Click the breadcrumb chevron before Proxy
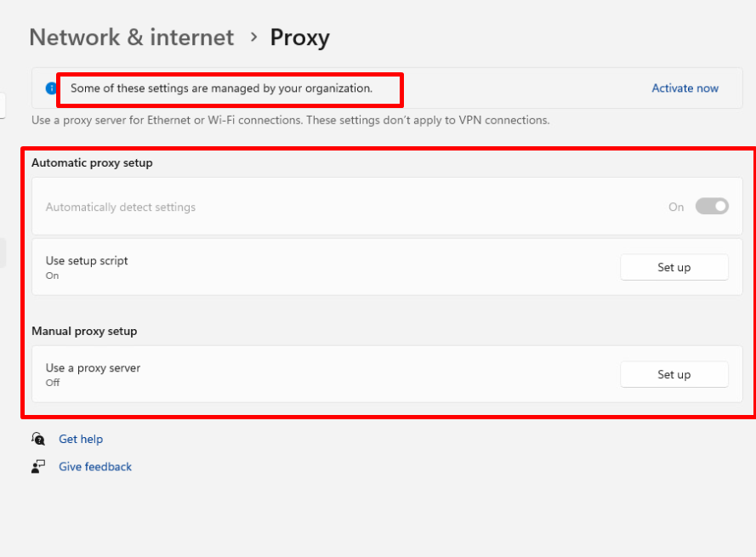756x557 pixels. 253,37
